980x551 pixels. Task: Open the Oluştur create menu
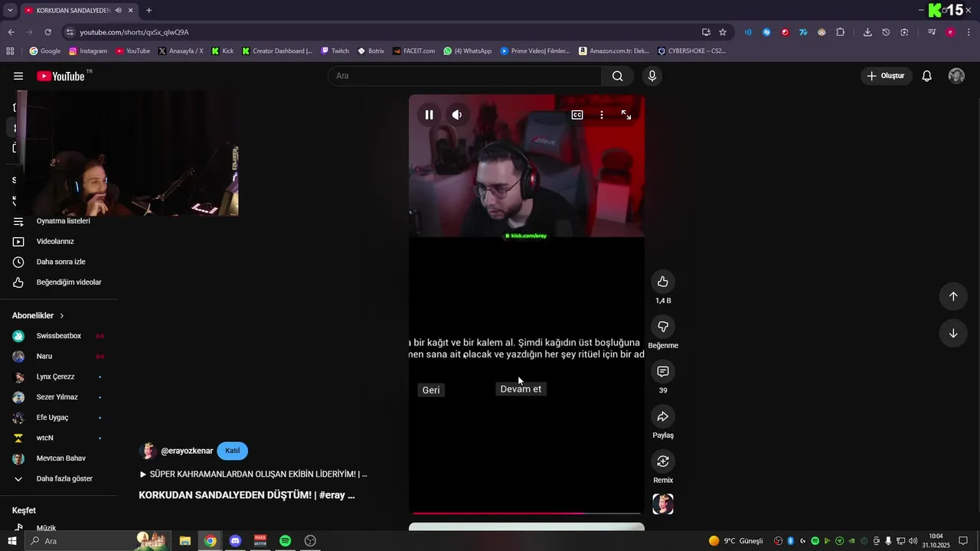click(886, 76)
